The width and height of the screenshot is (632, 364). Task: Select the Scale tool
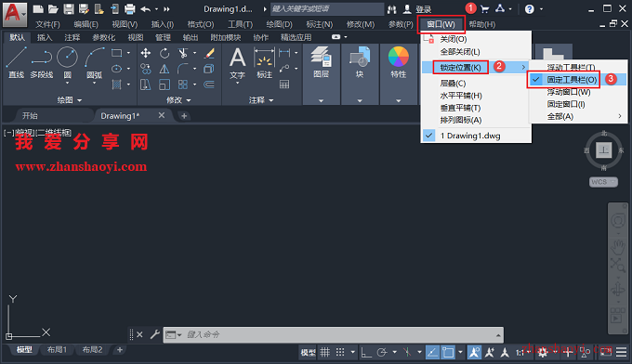coord(165,84)
